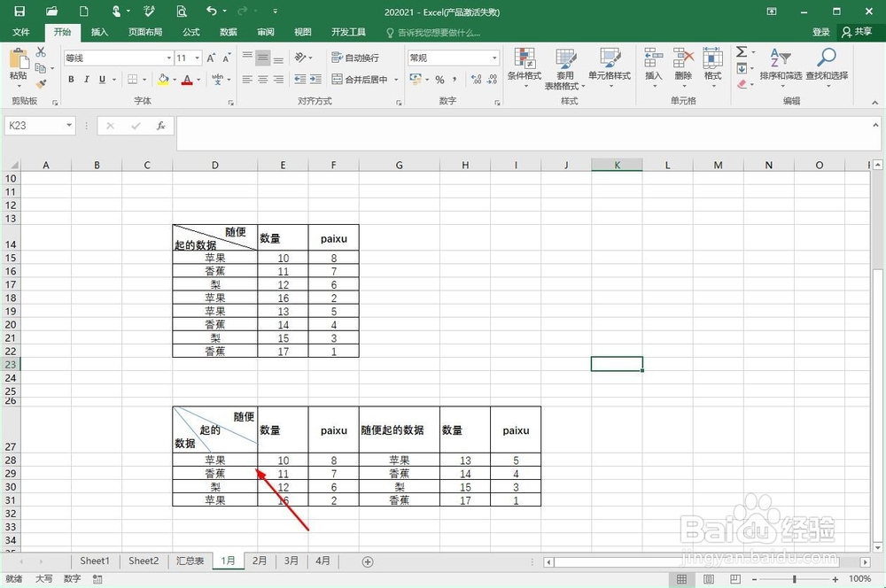
Task: Open Merge and Center dropdown arrow
Action: click(396, 80)
